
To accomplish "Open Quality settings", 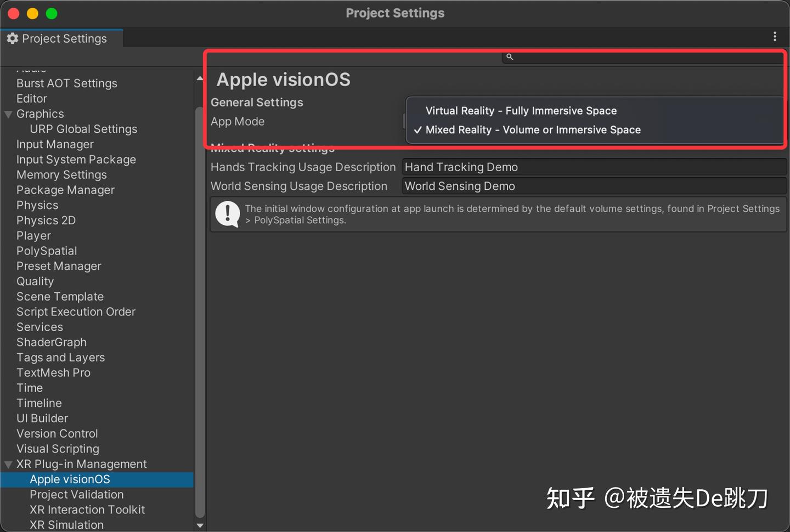I will point(35,281).
